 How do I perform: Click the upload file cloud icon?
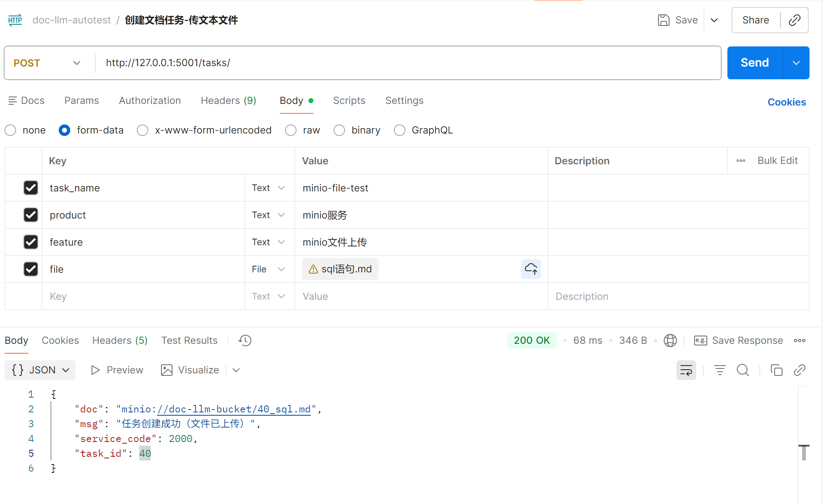click(x=531, y=269)
